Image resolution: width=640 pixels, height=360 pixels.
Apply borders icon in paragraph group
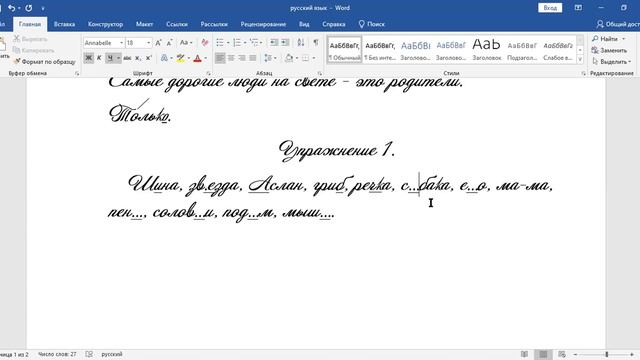[x=305, y=58]
